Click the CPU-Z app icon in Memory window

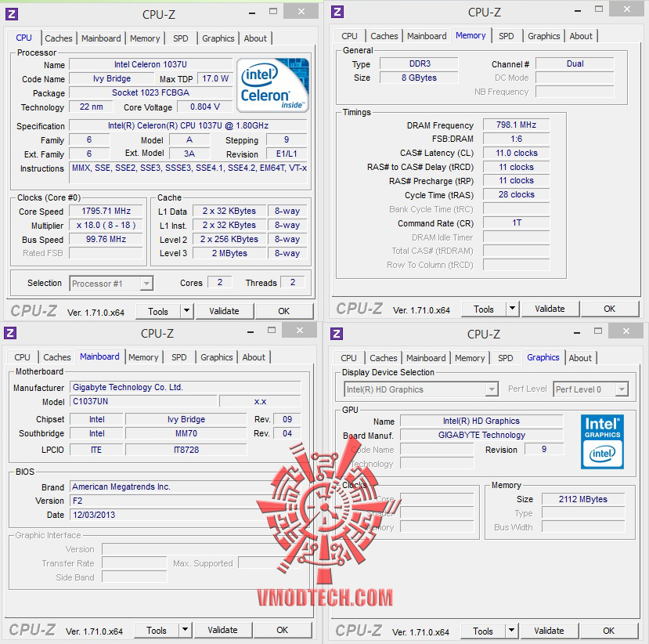tap(337, 12)
